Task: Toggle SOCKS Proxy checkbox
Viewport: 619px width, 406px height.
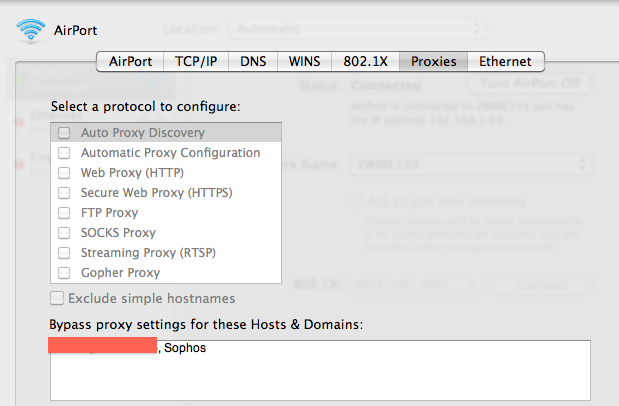Action: (x=64, y=233)
